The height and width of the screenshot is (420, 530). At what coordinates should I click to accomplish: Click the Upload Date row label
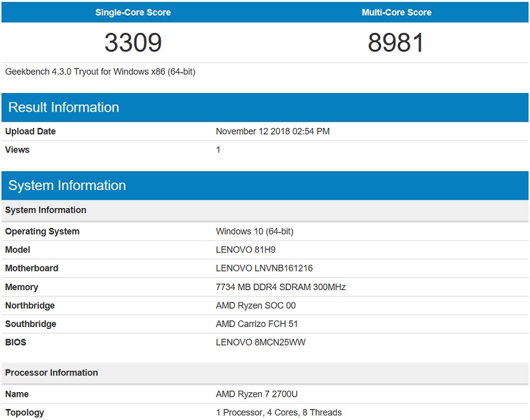(30, 131)
